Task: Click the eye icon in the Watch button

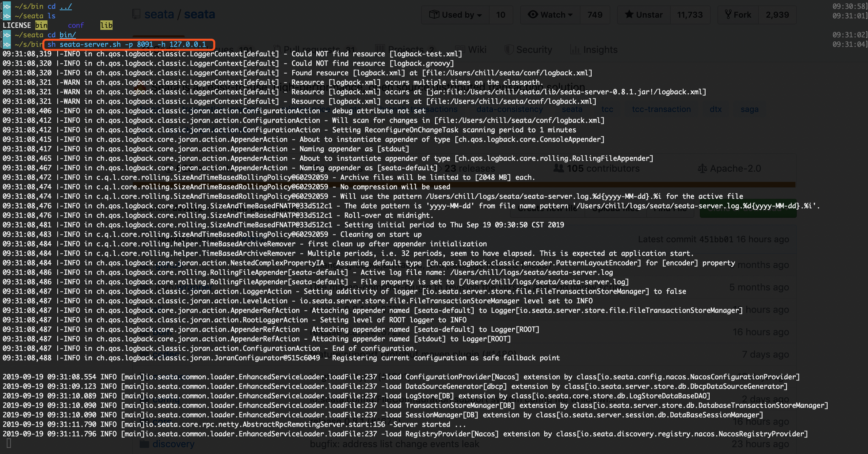Action: click(x=533, y=15)
